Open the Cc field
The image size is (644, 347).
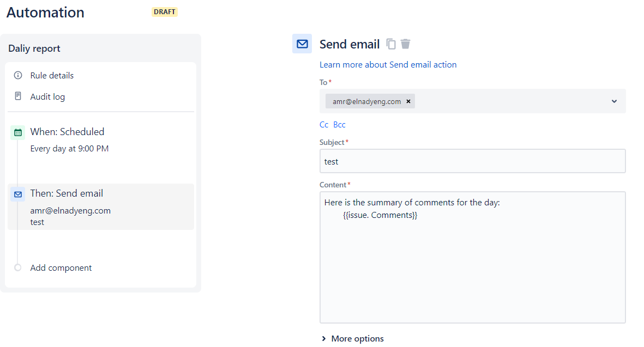[x=324, y=124]
